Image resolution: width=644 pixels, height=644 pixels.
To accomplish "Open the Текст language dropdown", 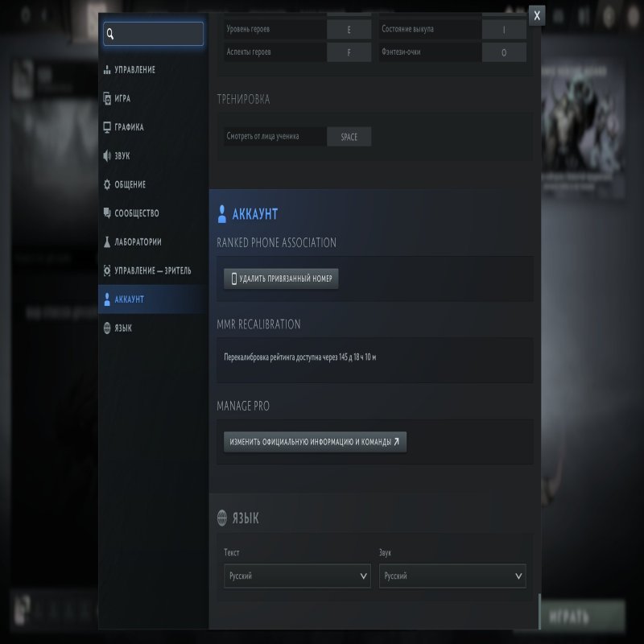I will click(x=297, y=576).
